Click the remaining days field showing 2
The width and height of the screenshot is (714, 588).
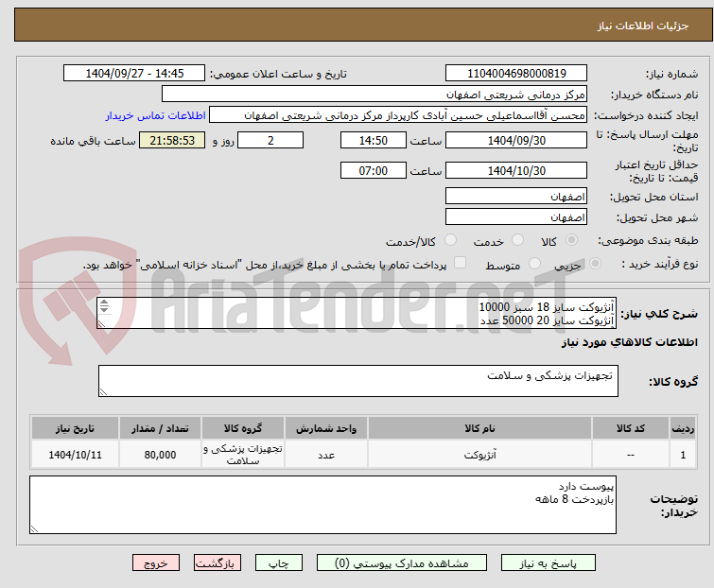270,140
